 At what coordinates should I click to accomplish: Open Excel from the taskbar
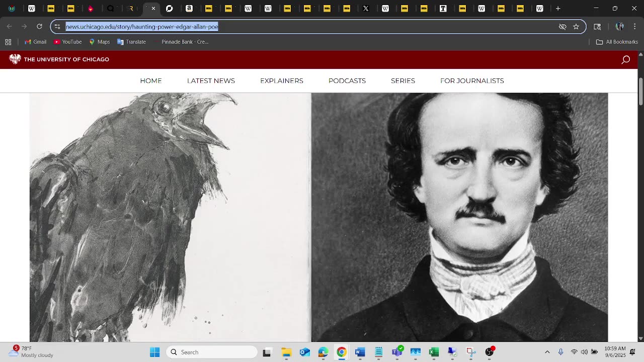pyautogui.click(x=434, y=352)
